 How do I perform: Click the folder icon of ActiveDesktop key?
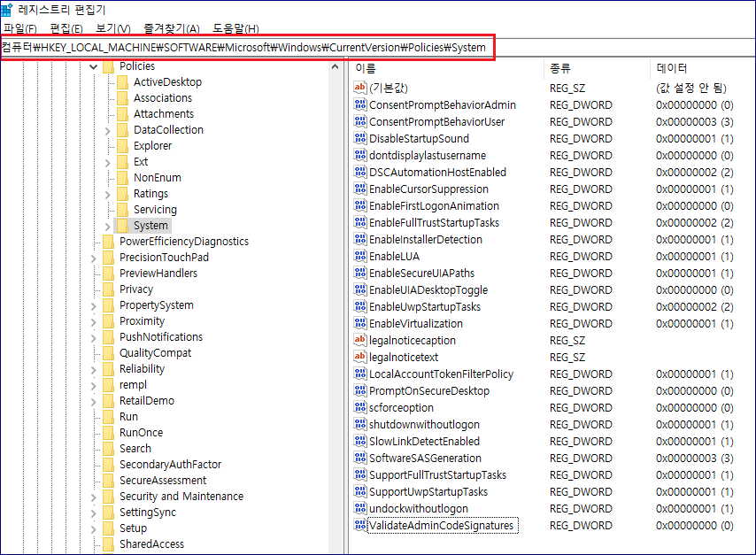tap(122, 82)
